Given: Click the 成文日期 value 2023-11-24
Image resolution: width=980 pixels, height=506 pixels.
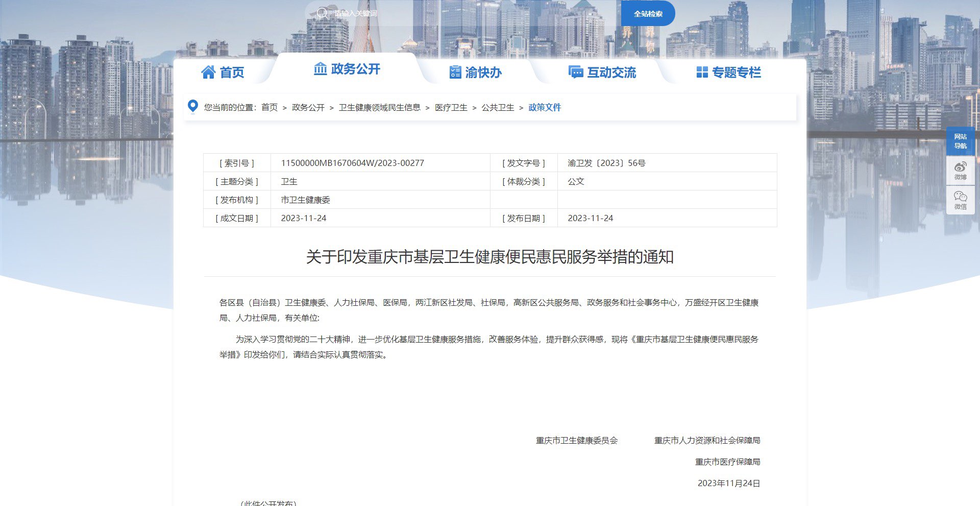Looking at the screenshot, I should (304, 218).
